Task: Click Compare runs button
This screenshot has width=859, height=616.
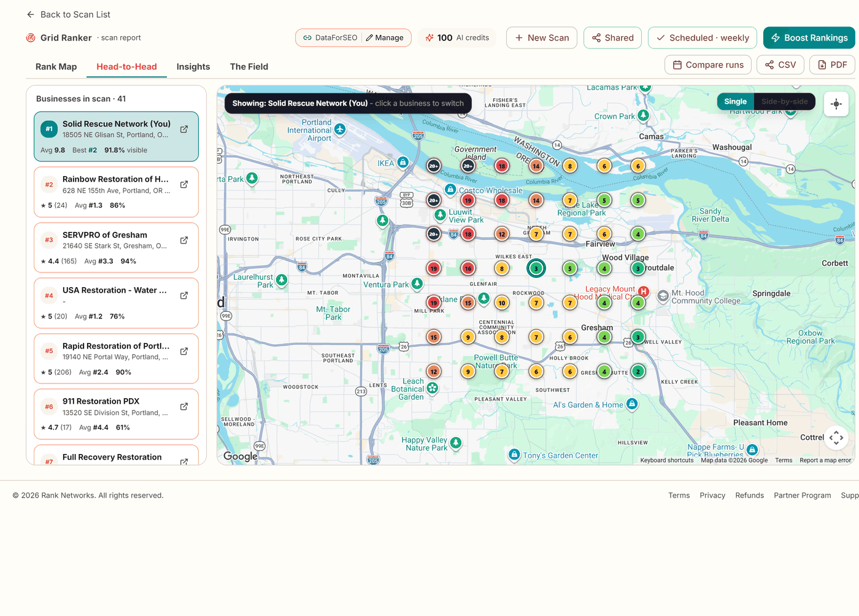Action: pyautogui.click(x=708, y=65)
